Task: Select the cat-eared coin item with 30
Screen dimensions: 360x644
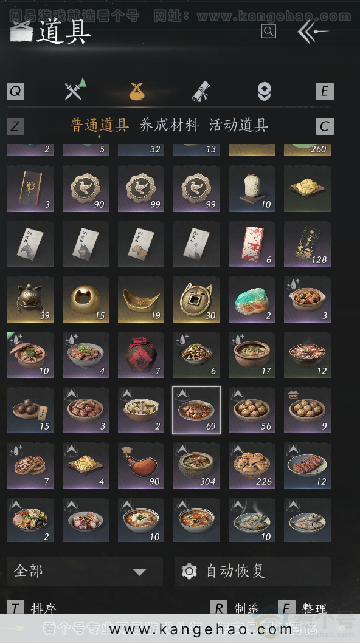Action: 196,300
